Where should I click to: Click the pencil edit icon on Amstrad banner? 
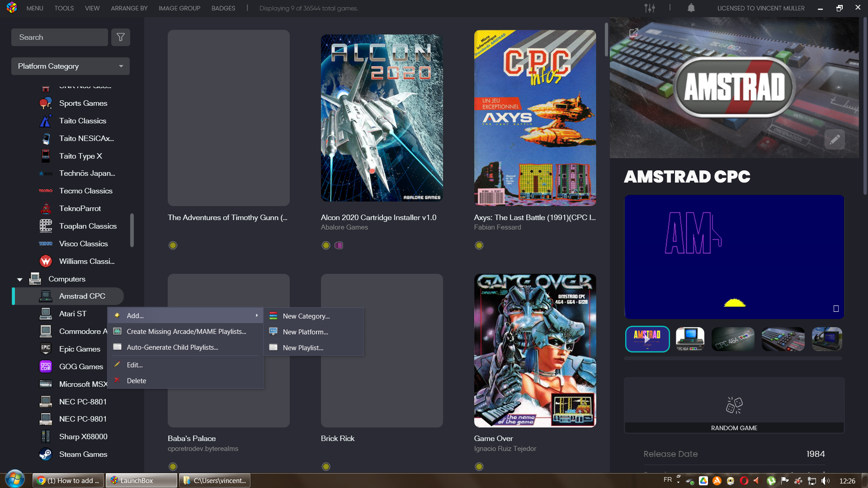(x=835, y=139)
